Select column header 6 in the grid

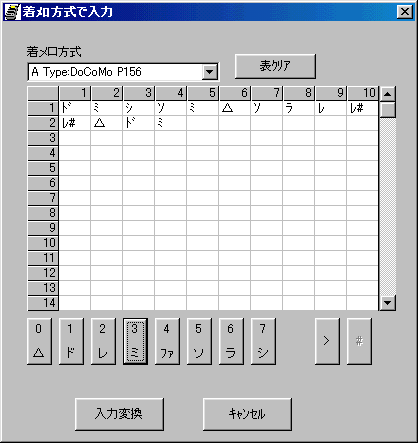(235, 93)
